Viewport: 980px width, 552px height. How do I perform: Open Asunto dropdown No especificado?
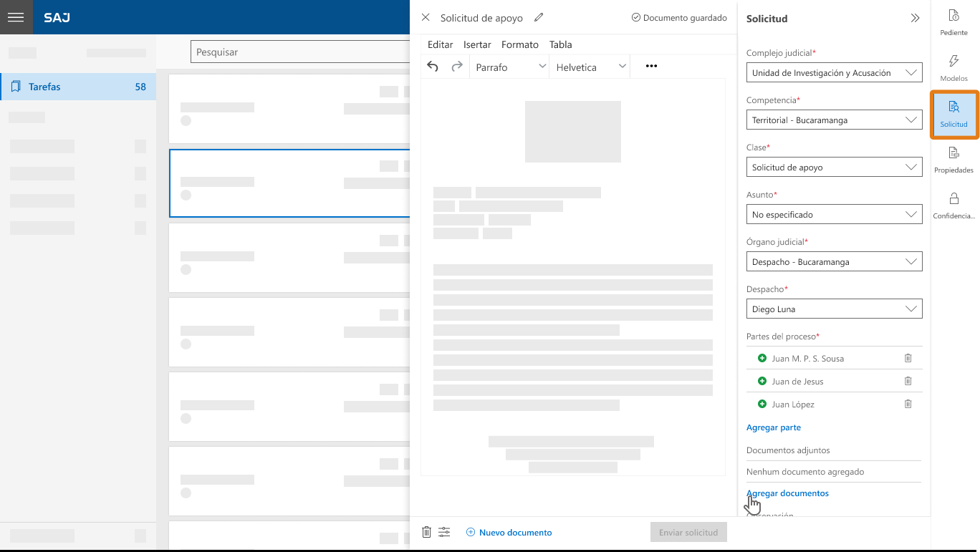(x=834, y=215)
